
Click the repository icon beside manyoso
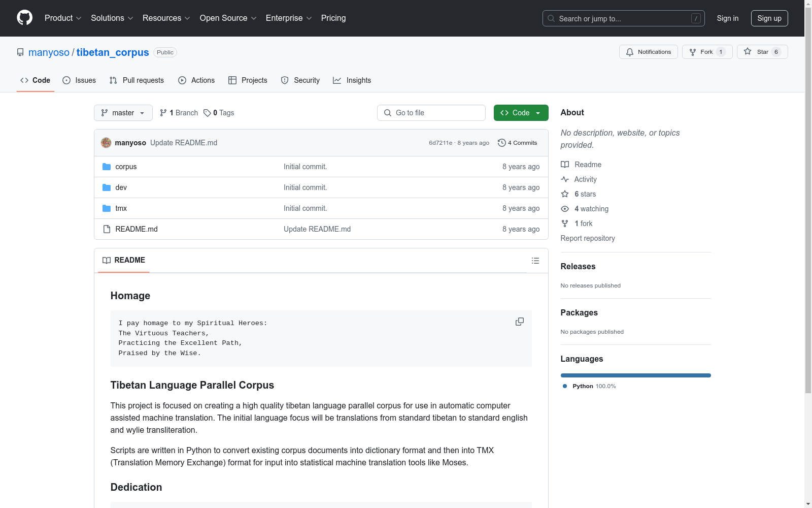20,52
